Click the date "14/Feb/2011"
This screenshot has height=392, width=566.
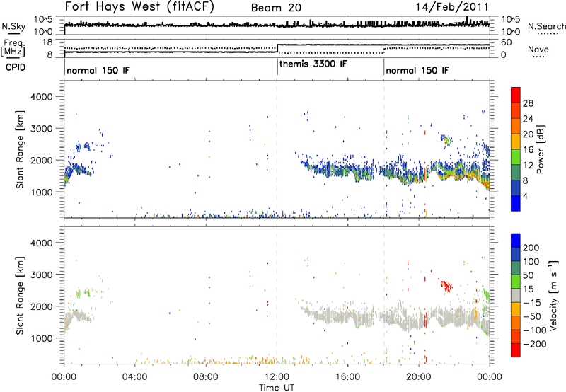coord(451,7)
